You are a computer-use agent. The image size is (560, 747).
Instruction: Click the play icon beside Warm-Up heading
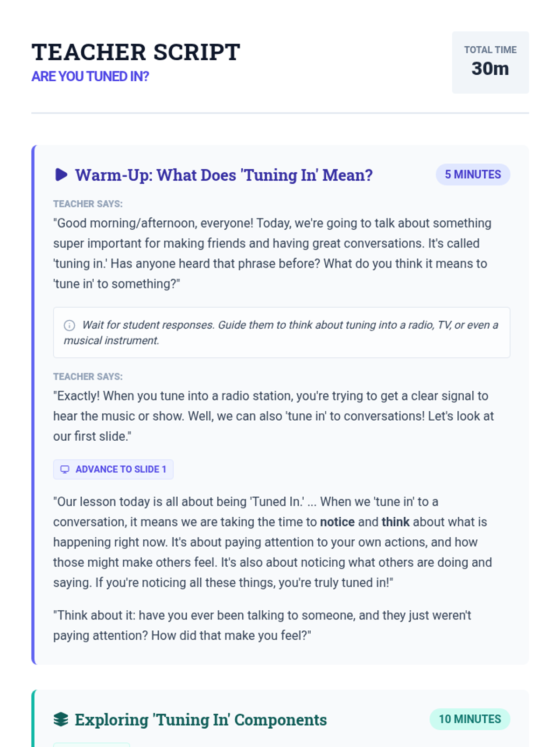pyautogui.click(x=61, y=175)
